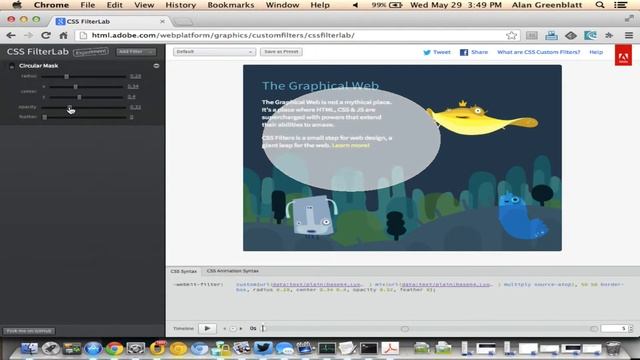Open What are CSS Custom Filters link
Image resolution: width=640 pixels, height=360 pixels.
pyautogui.click(x=538, y=52)
